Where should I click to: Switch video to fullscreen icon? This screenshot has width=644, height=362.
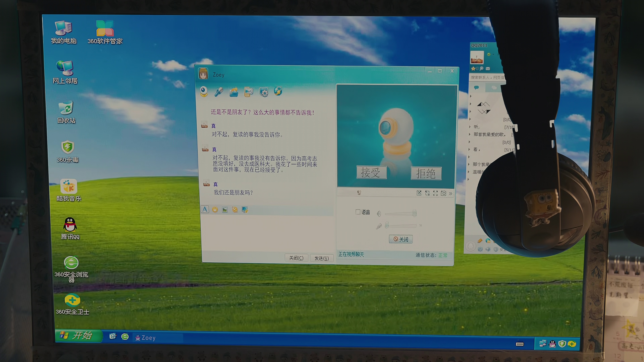pos(436,193)
